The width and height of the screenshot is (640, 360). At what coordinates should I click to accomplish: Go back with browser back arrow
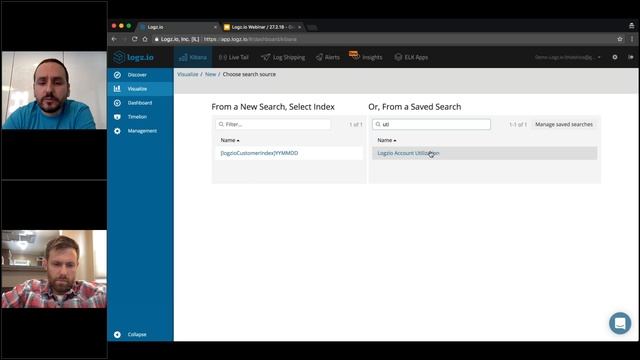pos(114,39)
